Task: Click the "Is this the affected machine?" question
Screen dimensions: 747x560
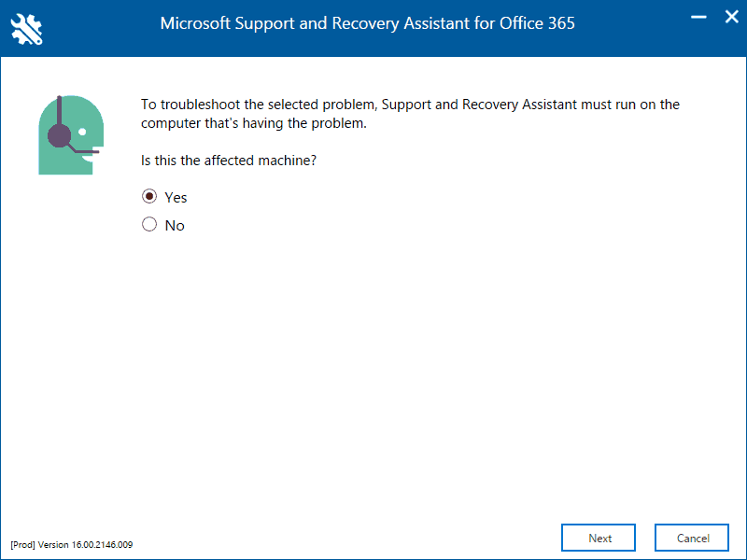Action: (229, 161)
